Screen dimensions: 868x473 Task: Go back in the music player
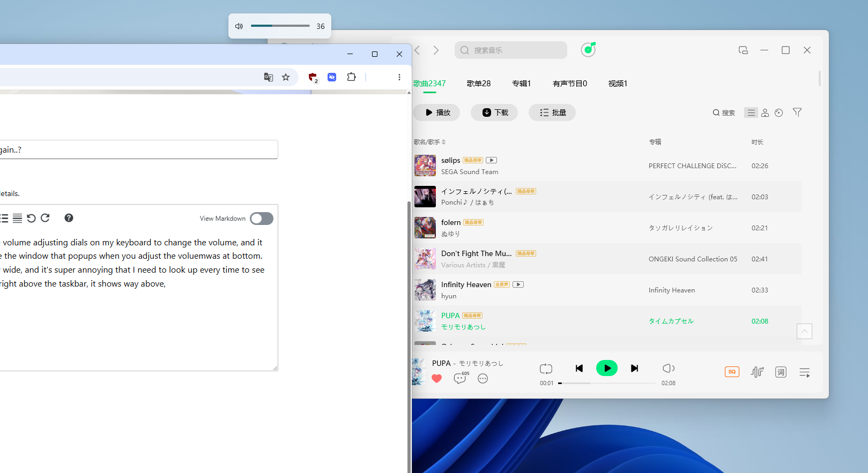[418, 50]
